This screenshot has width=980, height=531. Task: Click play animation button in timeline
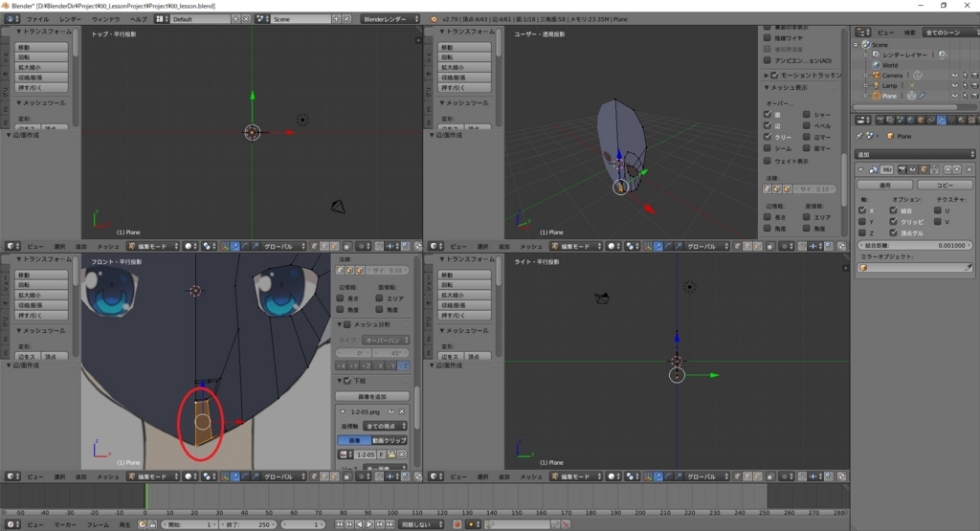click(369, 524)
